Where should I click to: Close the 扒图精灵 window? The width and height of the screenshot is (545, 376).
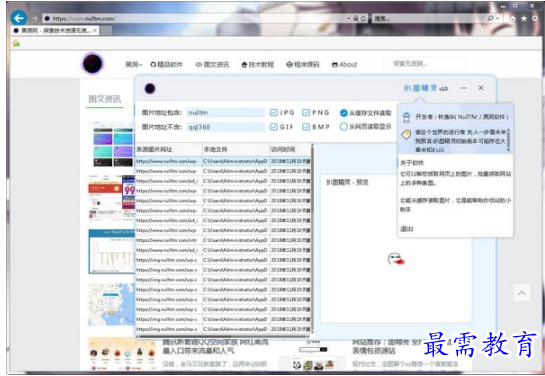[x=481, y=88]
